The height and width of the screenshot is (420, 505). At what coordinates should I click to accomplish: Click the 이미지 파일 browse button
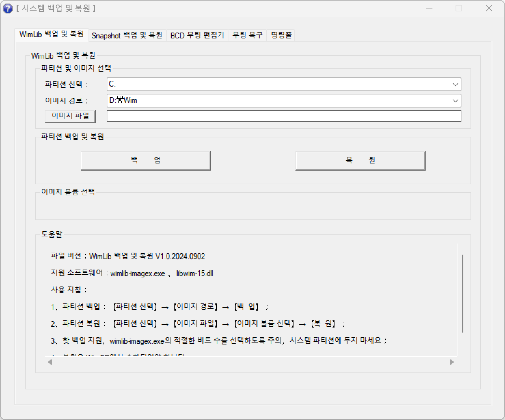tap(70, 116)
